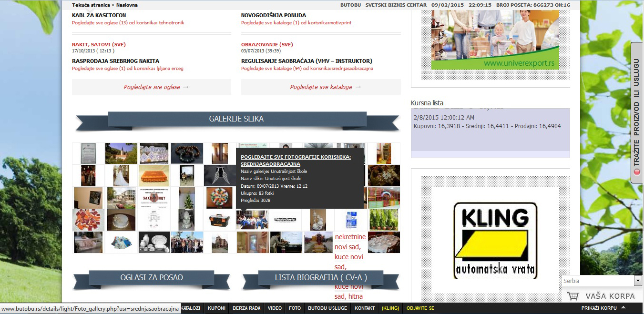
Task: Open OGLASI ZA POSAO section
Action: [152, 277]
